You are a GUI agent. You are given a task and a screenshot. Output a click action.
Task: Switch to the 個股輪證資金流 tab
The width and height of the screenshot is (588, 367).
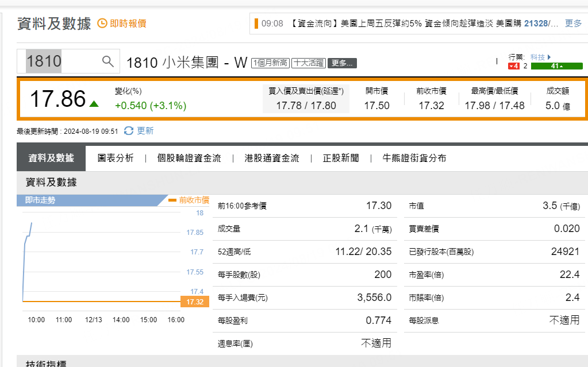pyautogui.click(x=189, y=158)
